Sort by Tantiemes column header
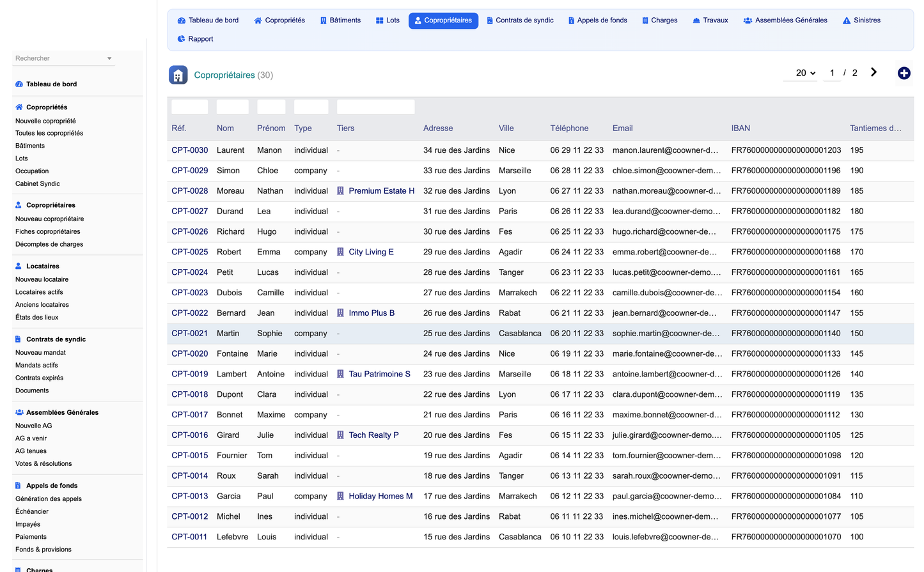 click(x=875, y=128)
